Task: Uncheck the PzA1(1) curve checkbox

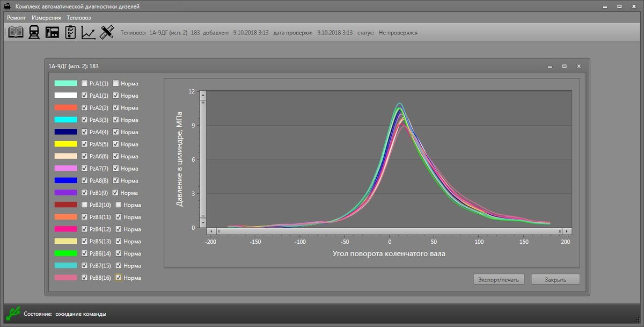Action: point(84,96)
